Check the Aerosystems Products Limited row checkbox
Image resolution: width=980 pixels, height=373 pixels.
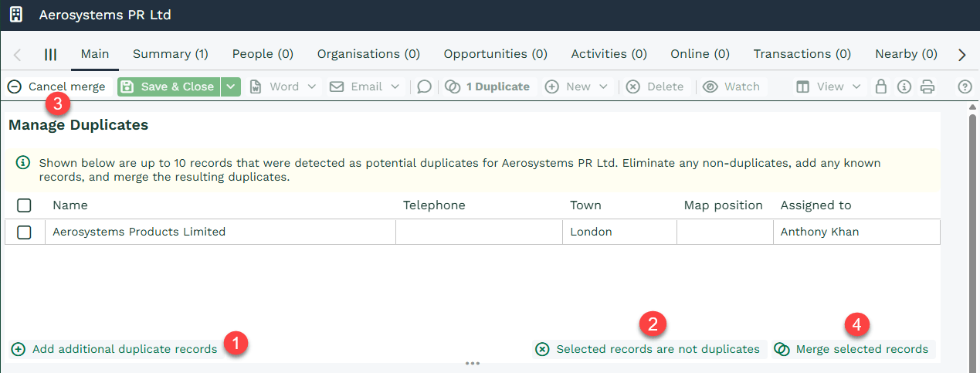coord(24,232)
